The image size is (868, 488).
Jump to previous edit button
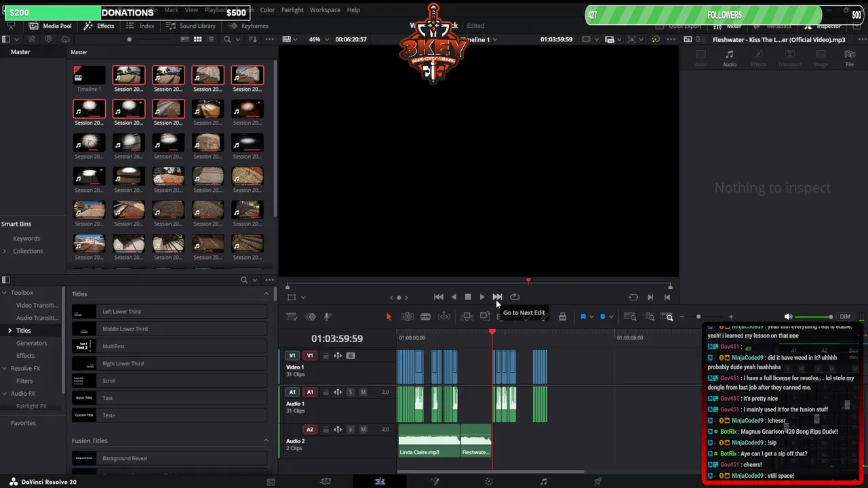(x=439, y=297)
